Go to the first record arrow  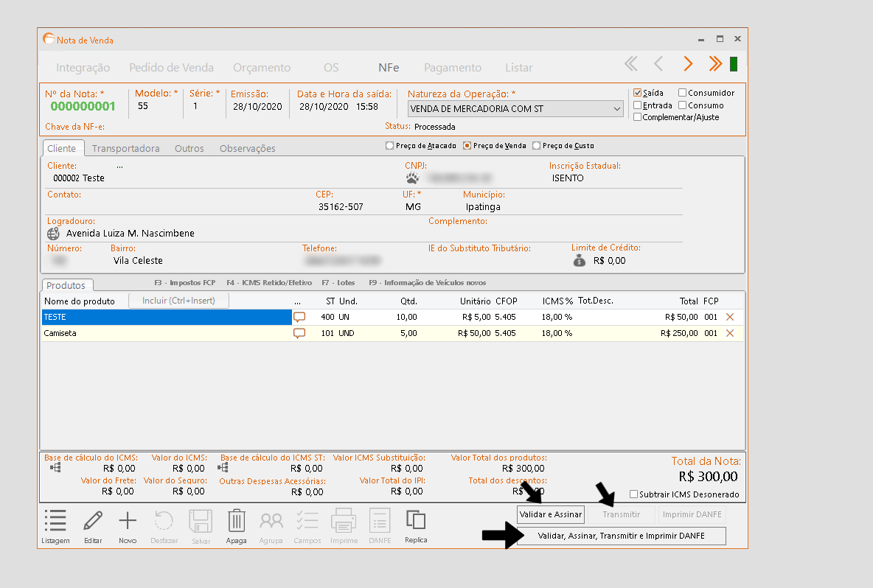coord(631,64)
